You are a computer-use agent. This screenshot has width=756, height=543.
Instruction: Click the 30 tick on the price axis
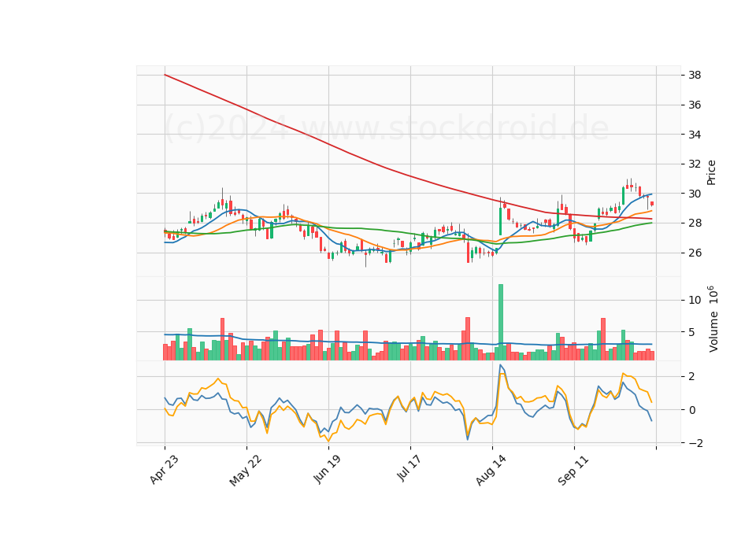(695, 194)
